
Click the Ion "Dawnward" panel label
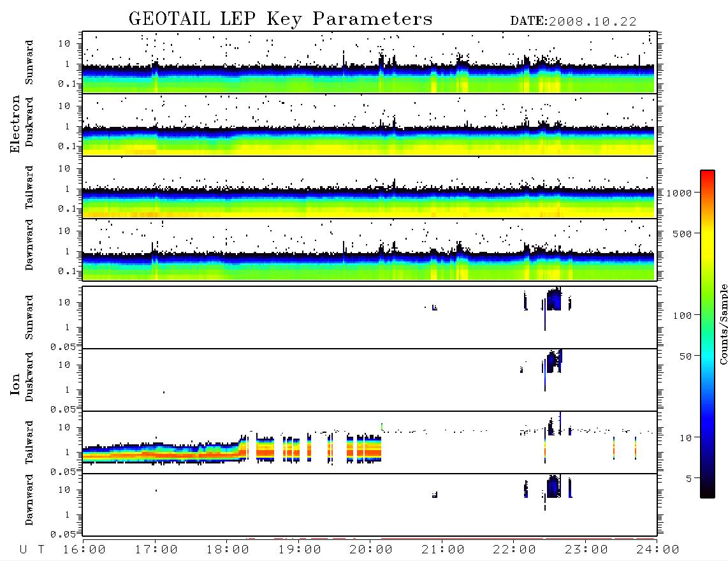pyautogui.click(x=29, y=500)
